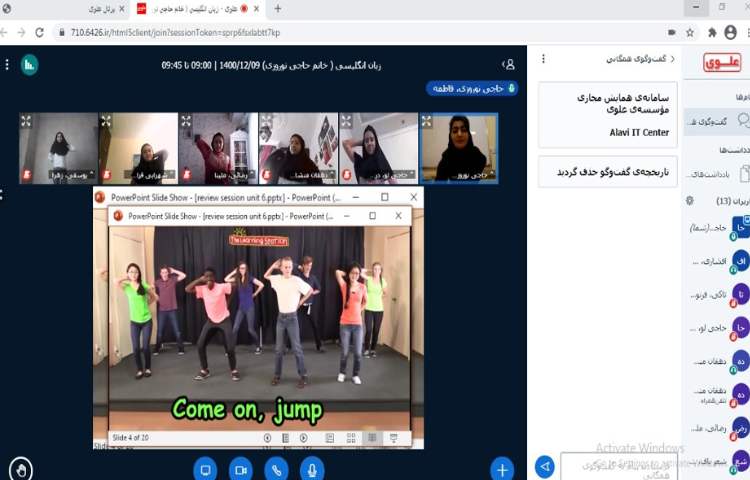Select PowerPoint Reading View icon
The height and width of the screenshot is (480, 750).
372,437
